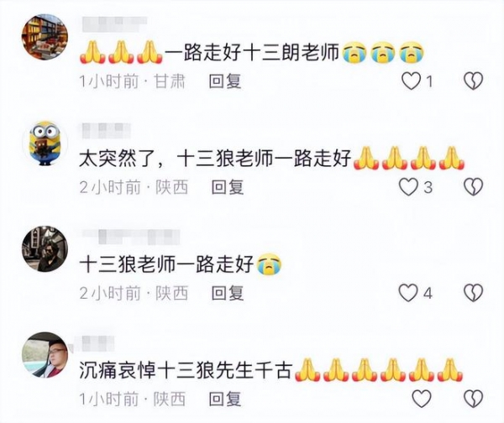Open profile of man in car avatar
504x423 pixels.
pyautogui.click(x=45, y=355)
